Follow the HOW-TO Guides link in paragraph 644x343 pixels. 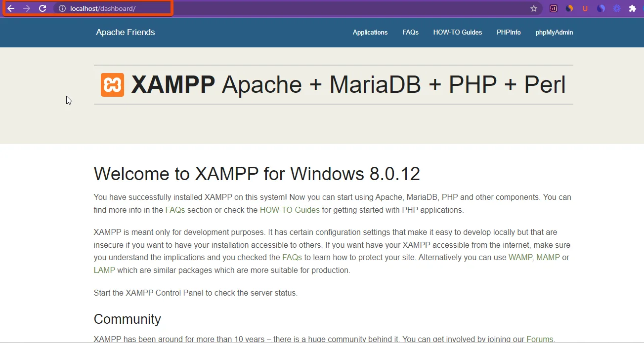pyautogui.click(x=290, y=210)
